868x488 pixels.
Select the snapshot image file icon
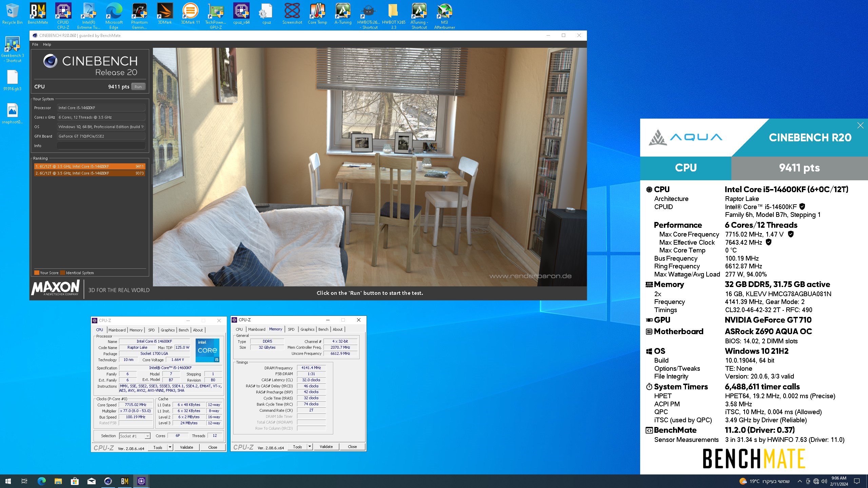pos(12,114)
